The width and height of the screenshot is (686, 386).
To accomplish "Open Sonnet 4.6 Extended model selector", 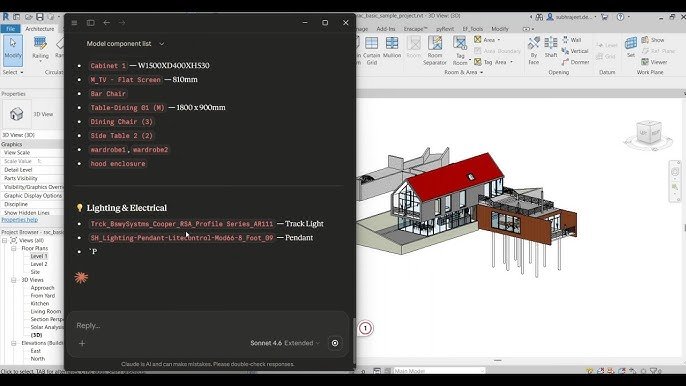I will tap(285, 343).
